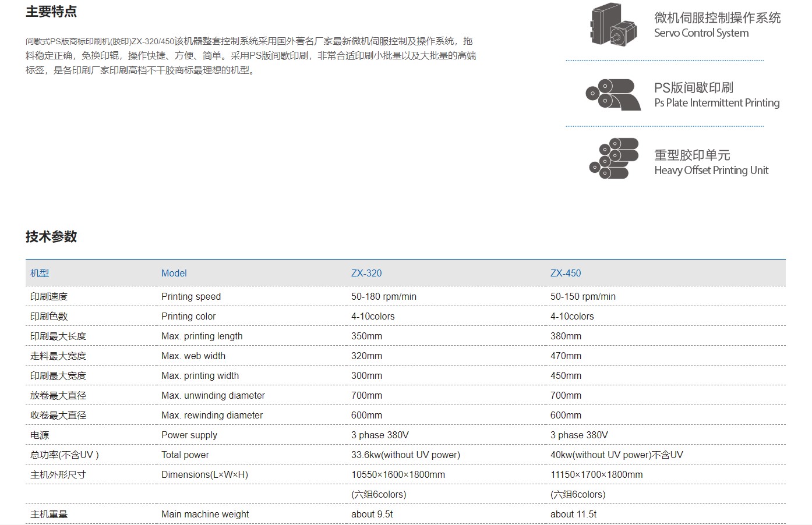
Task: Select the Power supply row label
Action: 189,435
